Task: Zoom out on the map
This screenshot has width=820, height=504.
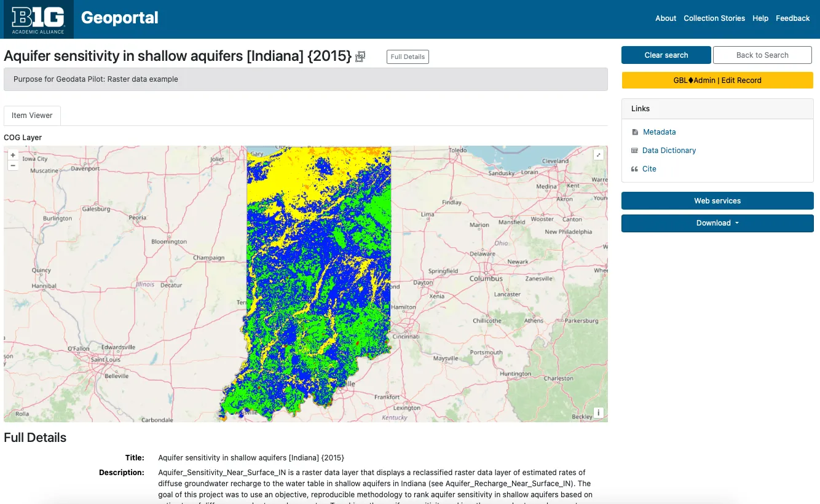Action: [13, 165]
